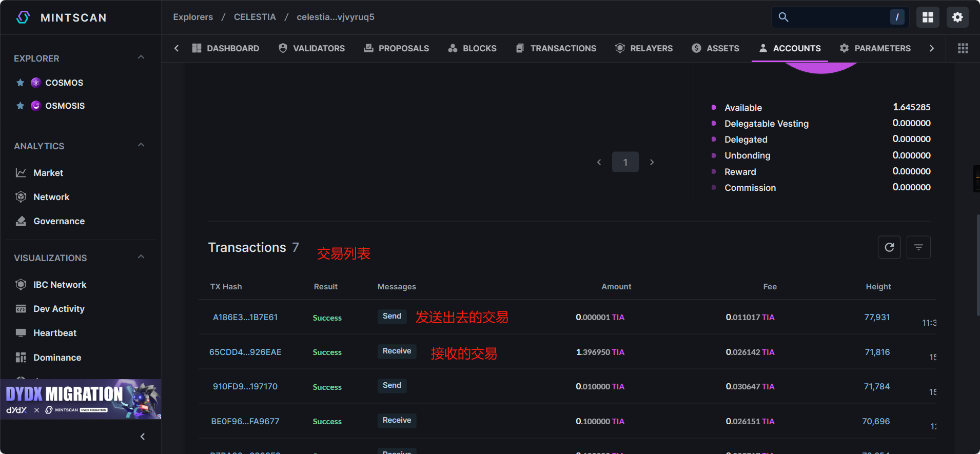
Task: Click the Relayers icon in nav bar
Action: tap(620, 48)
